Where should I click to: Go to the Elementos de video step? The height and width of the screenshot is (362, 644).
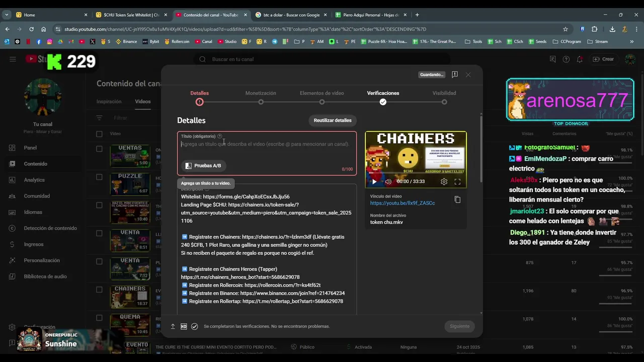tap(322, 97)
